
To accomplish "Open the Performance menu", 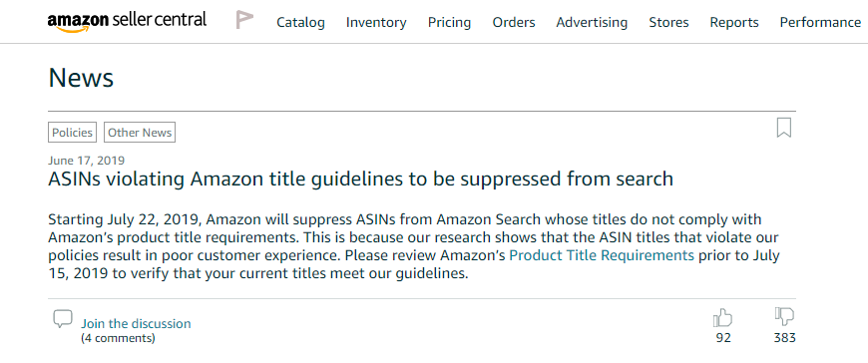I will [820, 23].
